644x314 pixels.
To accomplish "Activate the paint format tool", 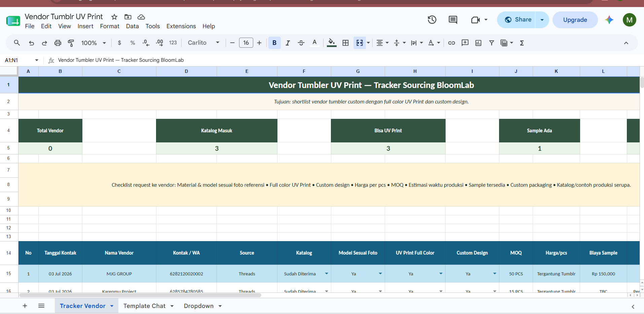I will click(71, 43).
